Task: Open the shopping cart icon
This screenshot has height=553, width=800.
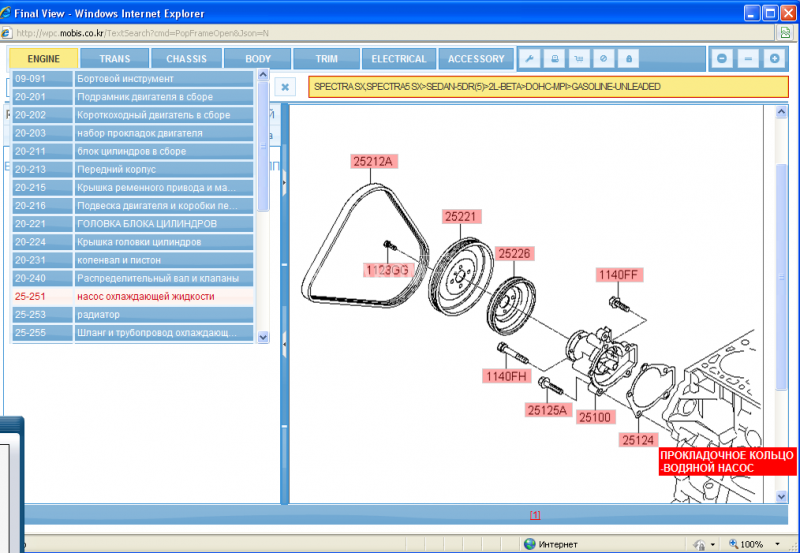Action: 580,59
